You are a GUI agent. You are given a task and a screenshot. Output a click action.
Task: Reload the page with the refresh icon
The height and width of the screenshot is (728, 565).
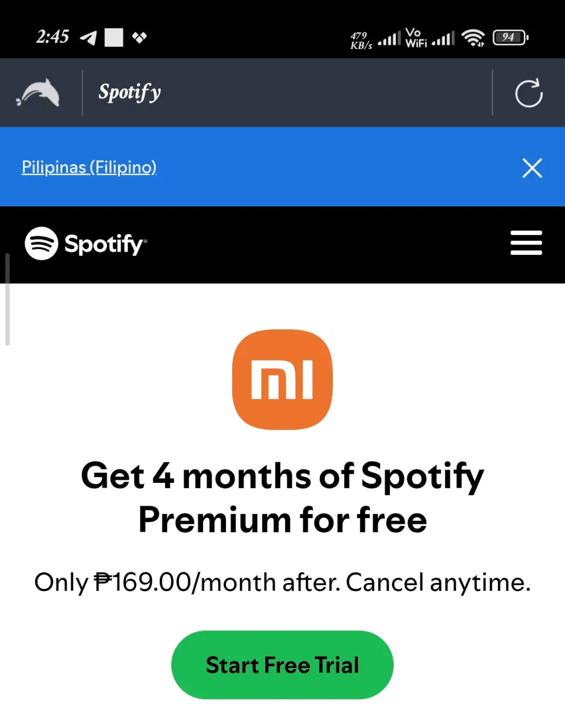click(529, 93)
